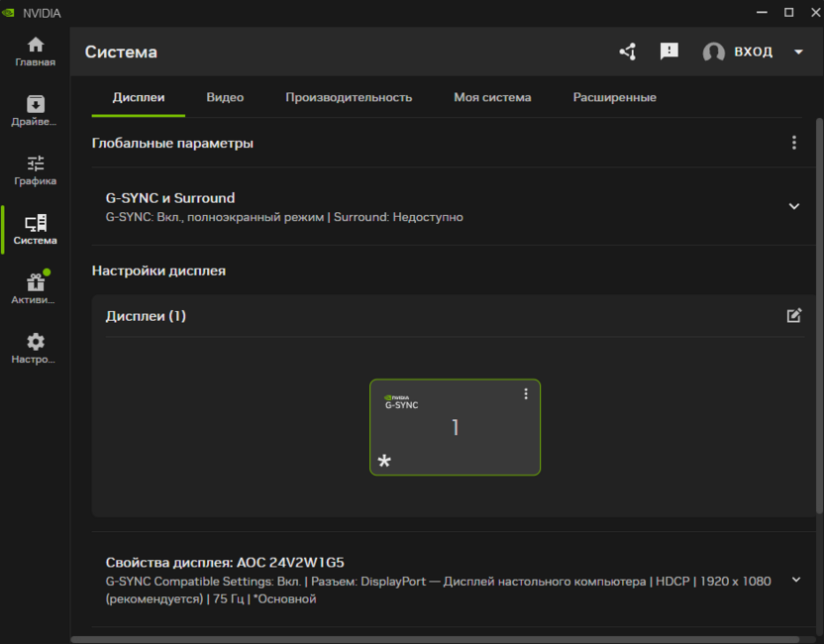Open the Драйверы section in sidebar
The height and width of the screenshot is (644, 824).
pyautogui.click(x=36, y=111)
